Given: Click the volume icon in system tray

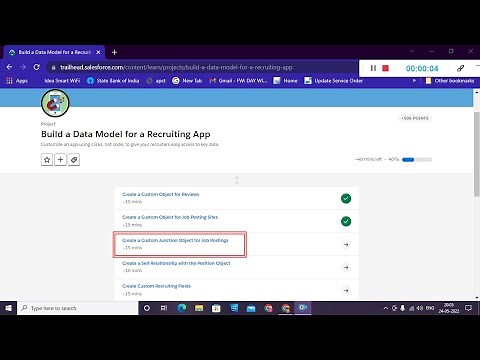Looking at the screenshot, I should tap(420, 308).
